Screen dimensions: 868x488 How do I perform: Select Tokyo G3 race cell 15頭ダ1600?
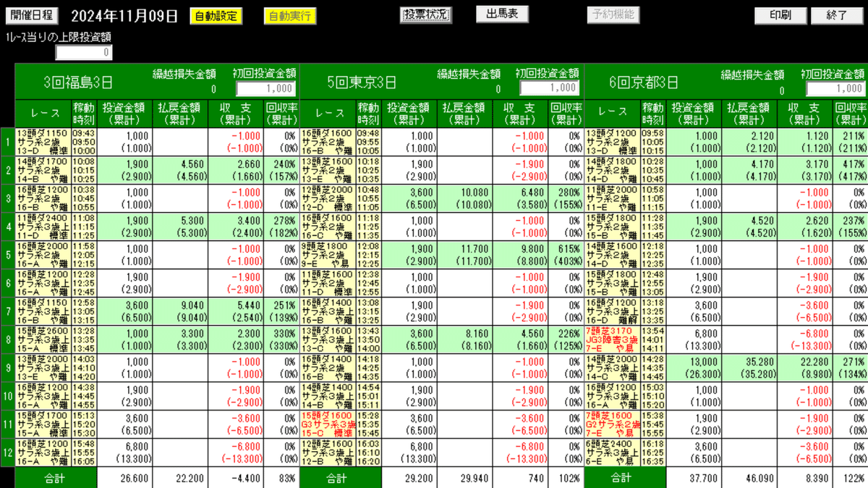coord(328,425)
